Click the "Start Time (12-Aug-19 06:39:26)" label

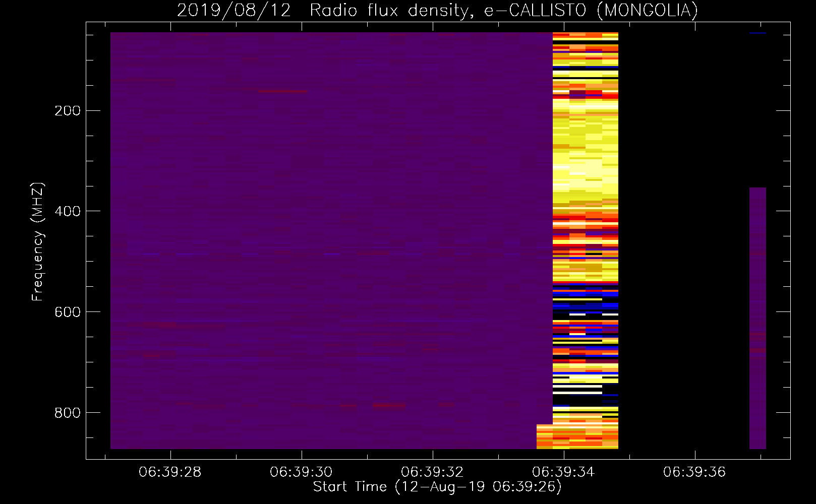coord(437,487)
